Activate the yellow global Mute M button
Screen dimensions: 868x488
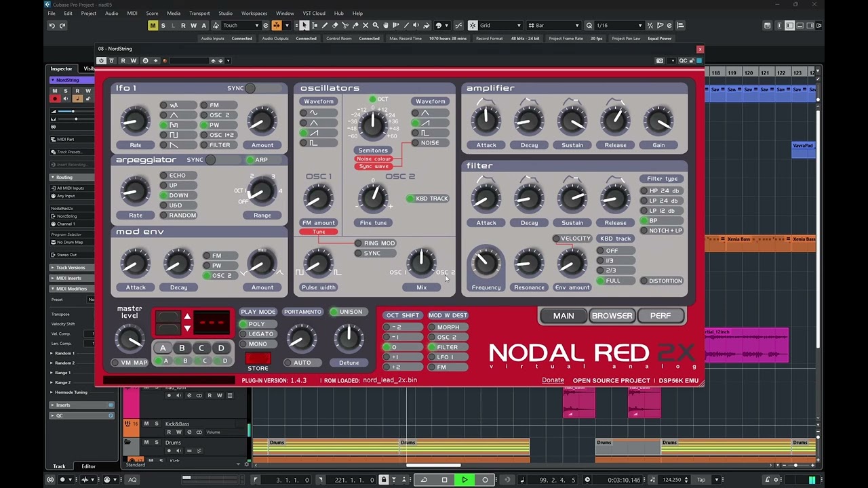pyautogui.click(x=153, y=26)
